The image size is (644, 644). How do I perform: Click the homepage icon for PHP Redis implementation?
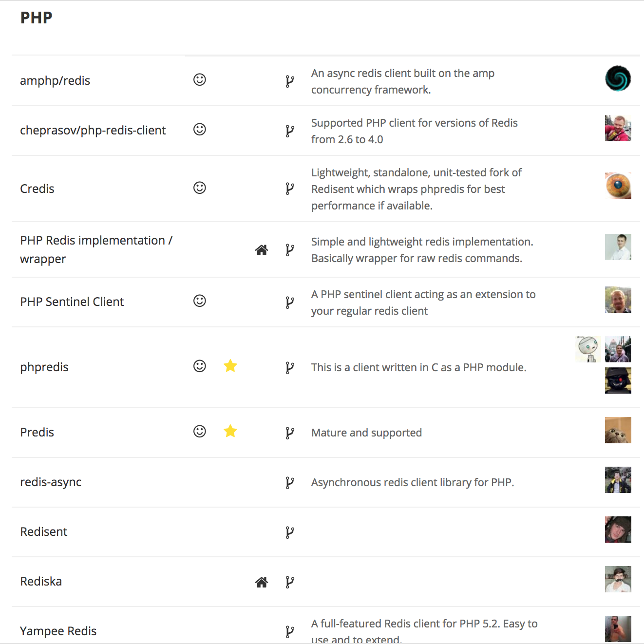point(262,250)
